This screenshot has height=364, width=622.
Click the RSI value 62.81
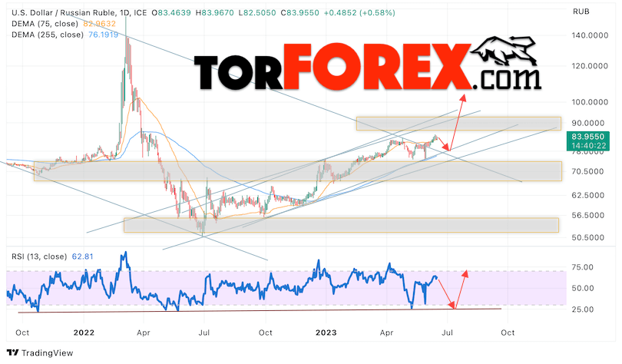[82, 256]
